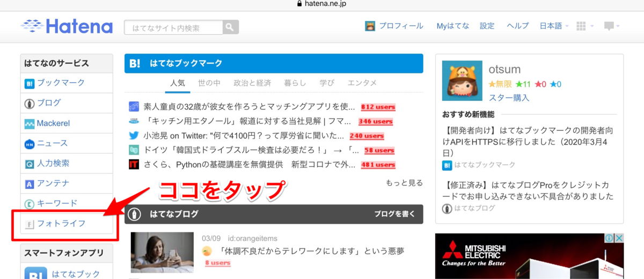Expand the services grid dropdown arrow
The height and width of the screenshot is (279, 644).
(x=592, y=26)
